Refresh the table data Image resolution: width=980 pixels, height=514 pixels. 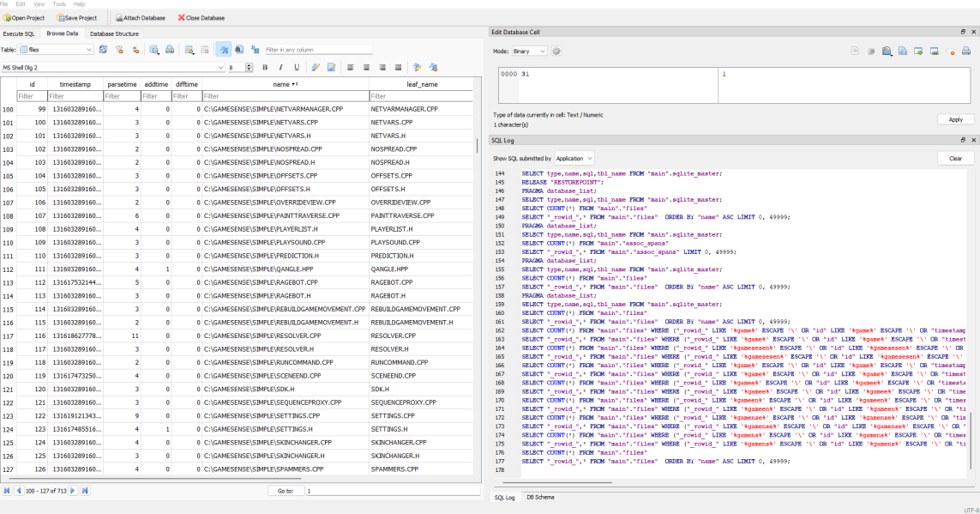pyautogui.click(x=103, y=50)
